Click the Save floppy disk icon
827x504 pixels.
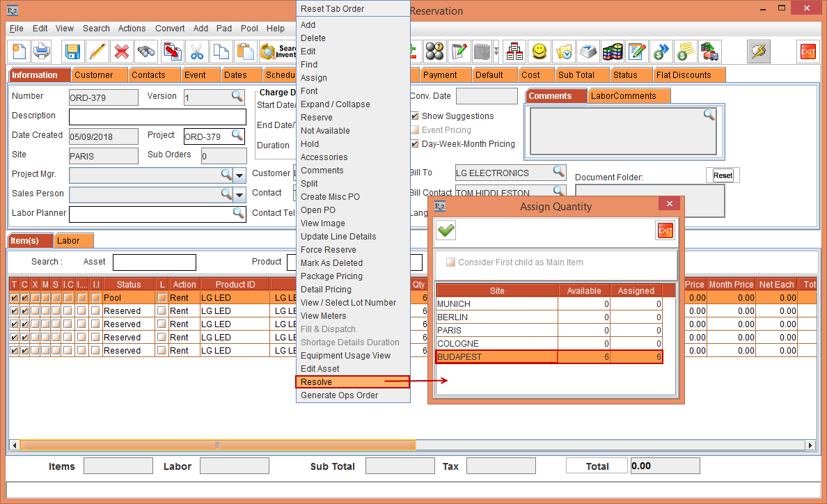pos(73,52)
